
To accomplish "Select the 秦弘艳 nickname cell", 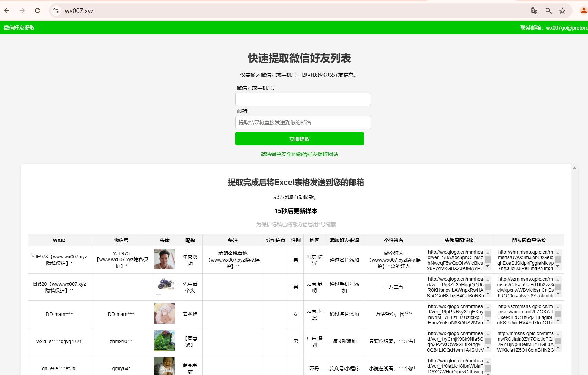I will coord(190,314).
